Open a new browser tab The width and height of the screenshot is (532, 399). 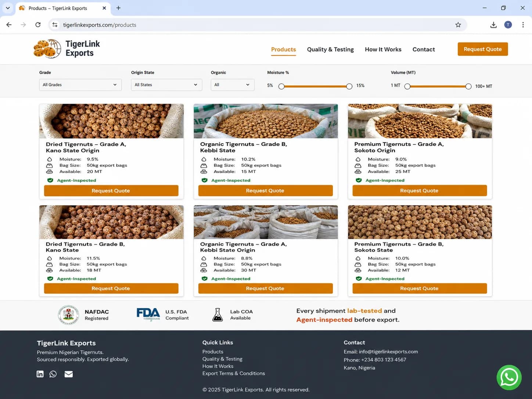[x=118, y=8]
